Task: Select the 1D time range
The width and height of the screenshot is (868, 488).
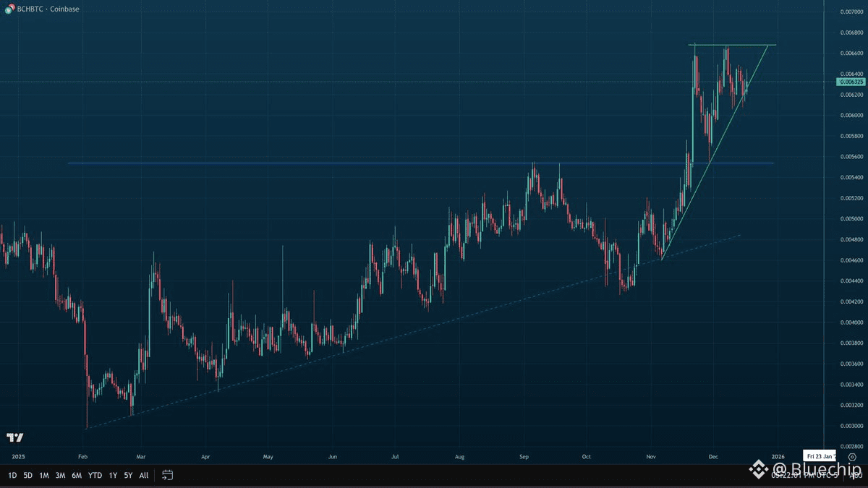Action: pos(12,475)
